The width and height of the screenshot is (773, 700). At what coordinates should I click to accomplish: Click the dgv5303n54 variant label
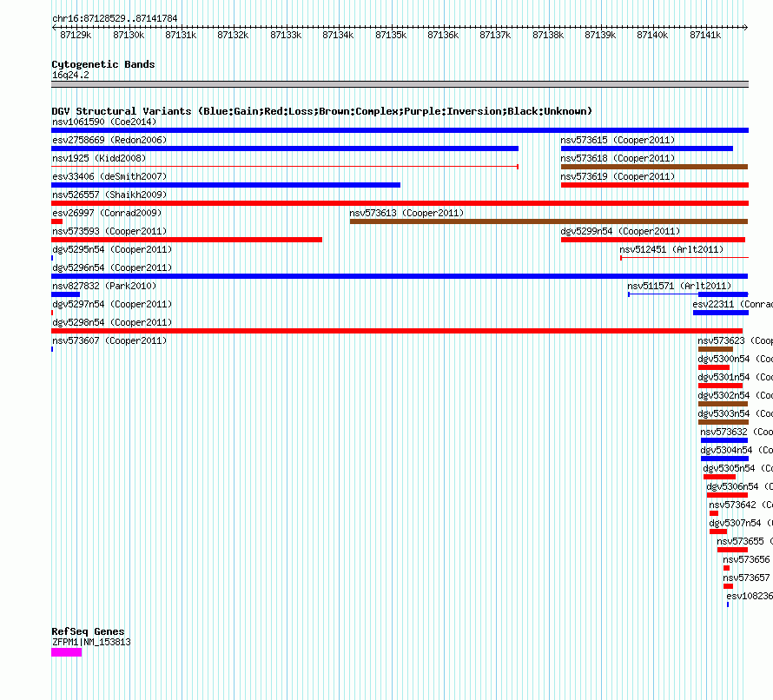735,413
